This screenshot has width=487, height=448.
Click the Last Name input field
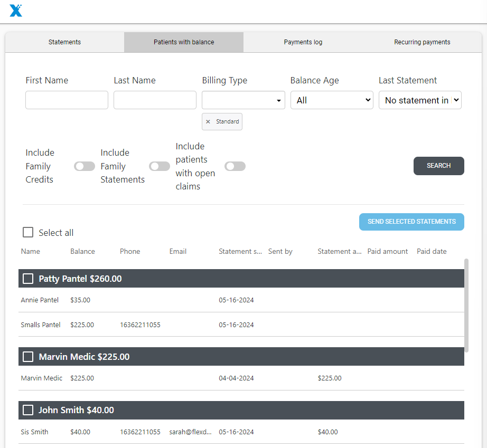[155, 100]
